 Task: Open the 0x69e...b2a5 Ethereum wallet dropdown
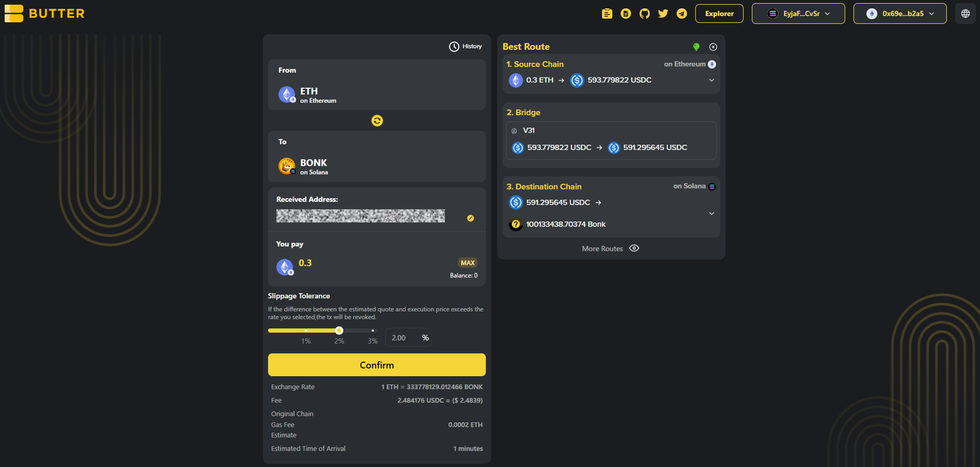coord(899,14)
